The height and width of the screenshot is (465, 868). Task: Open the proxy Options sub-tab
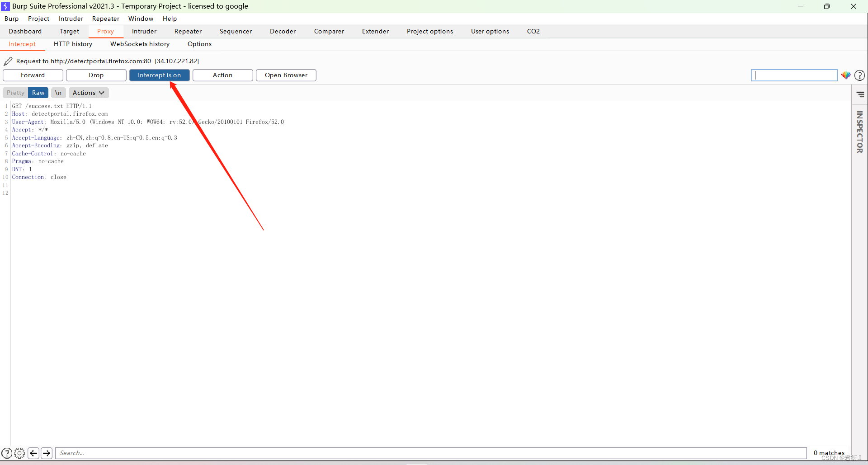click(x=200, y=44)
